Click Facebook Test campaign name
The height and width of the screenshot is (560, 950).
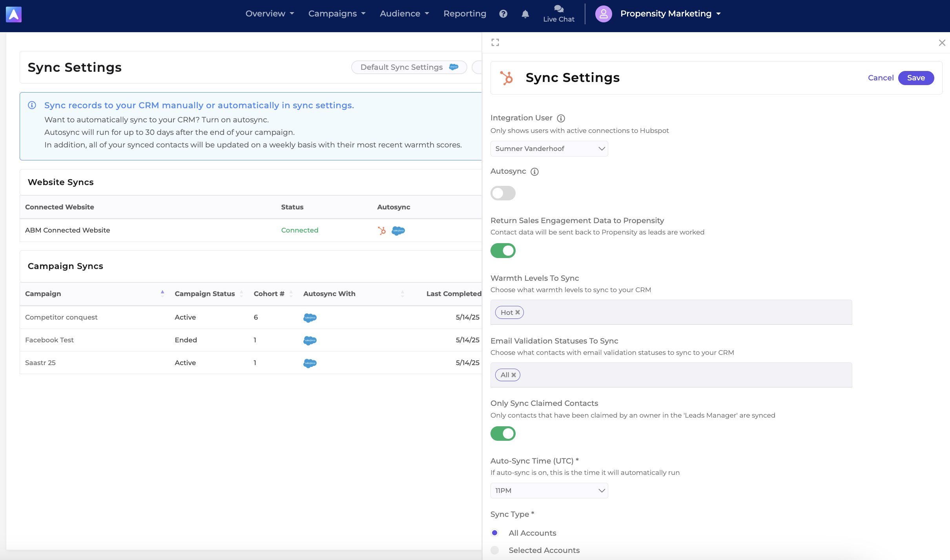tap(49, 340)
